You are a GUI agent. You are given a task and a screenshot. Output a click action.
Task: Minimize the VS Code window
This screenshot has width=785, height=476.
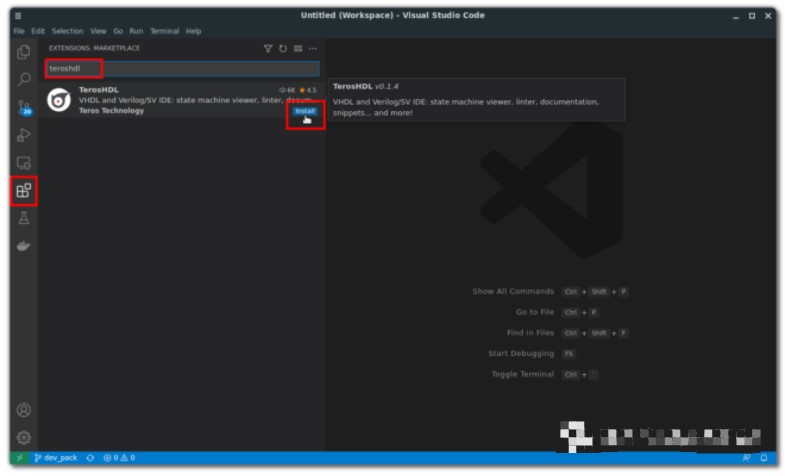[736, 16]
